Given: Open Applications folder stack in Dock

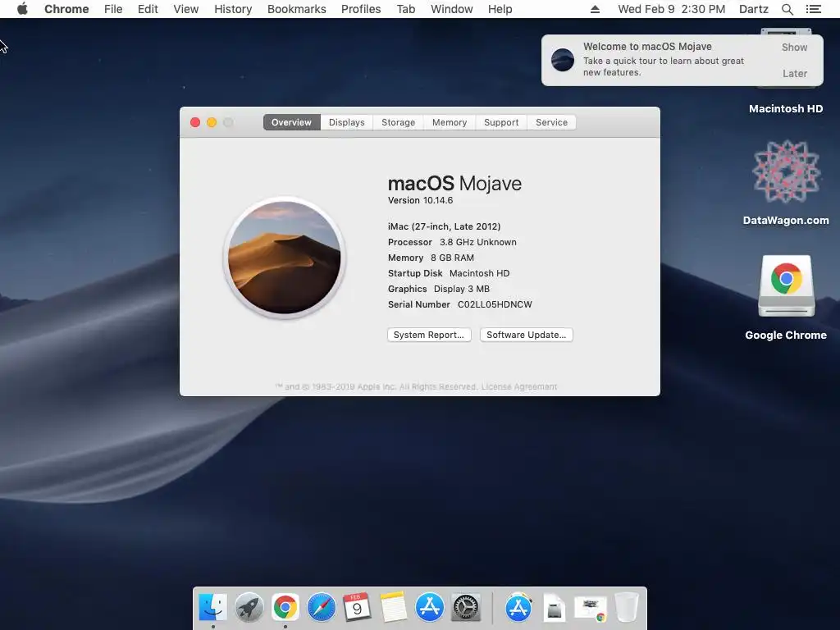Looking at the screenshot, I should pyautogui.click(x=518, y=608).
